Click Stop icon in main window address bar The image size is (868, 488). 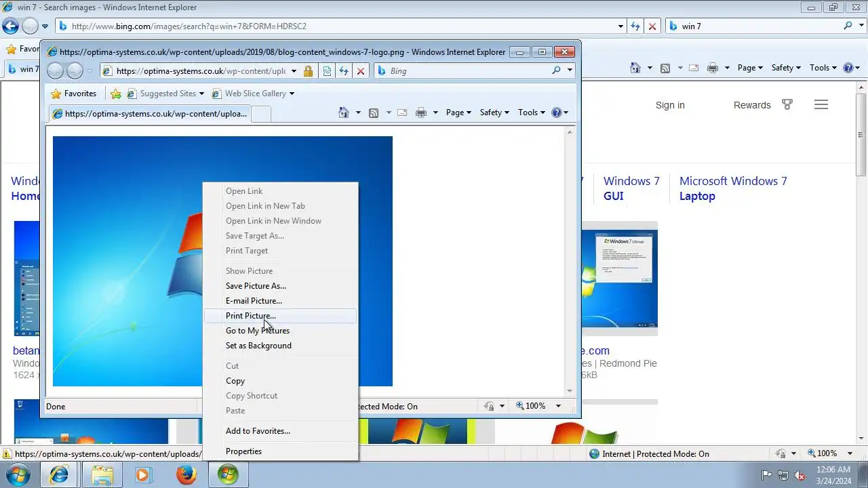652,26
